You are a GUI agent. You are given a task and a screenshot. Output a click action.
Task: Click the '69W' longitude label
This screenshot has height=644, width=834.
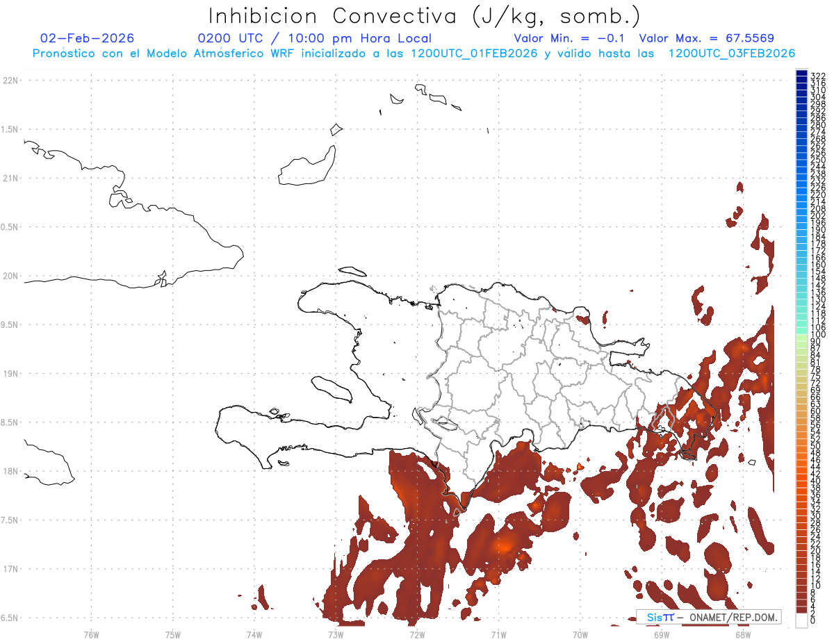[x=662, y=634]
